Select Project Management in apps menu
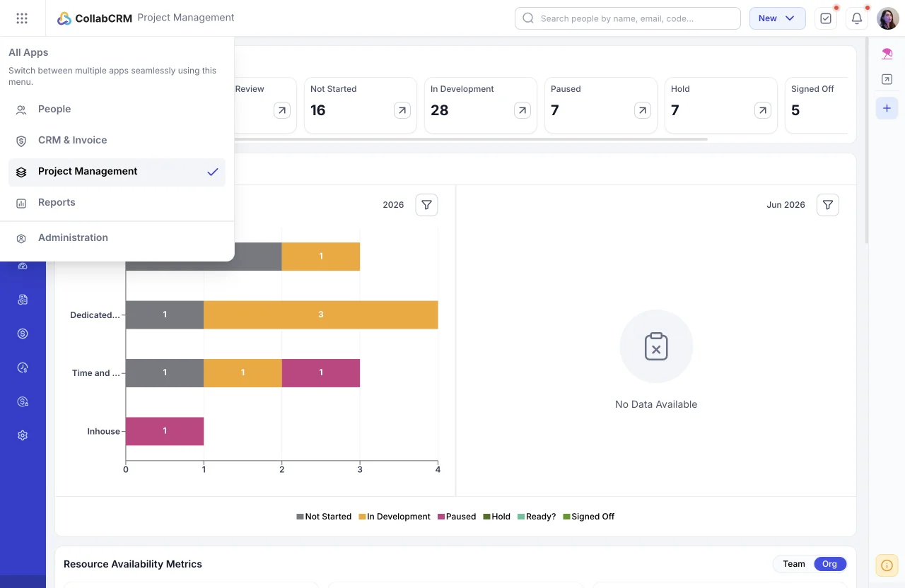905x588 pixels. click(x=117, y=172)
